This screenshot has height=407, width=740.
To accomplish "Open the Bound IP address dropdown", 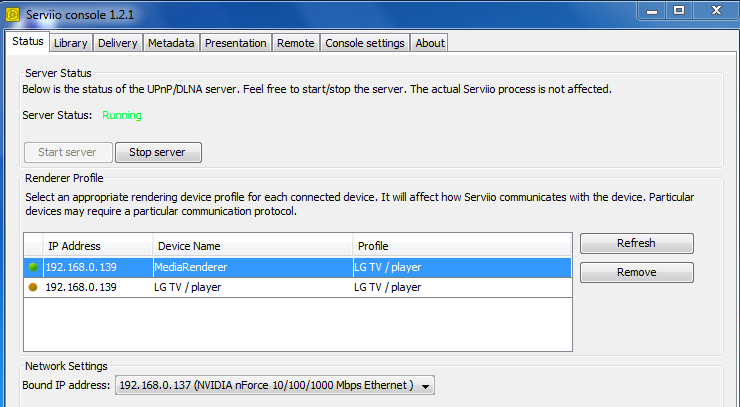I will point(426,386).
